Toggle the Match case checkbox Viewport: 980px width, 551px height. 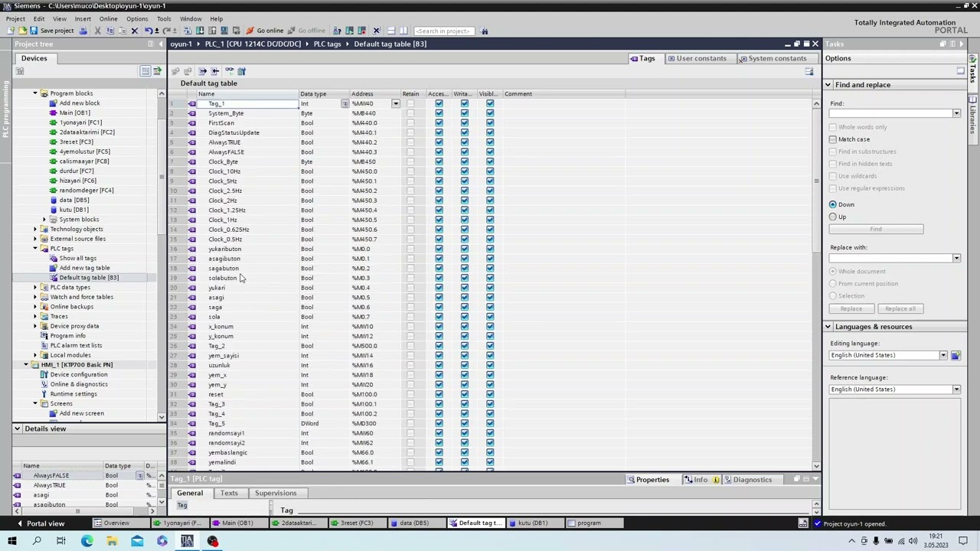[x=833, y=139]
